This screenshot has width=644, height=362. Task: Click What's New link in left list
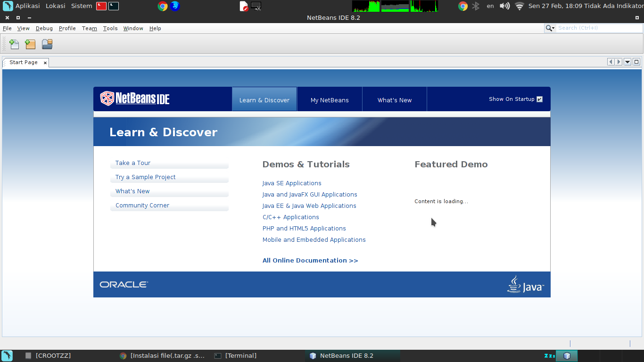(x=132, y=191)
